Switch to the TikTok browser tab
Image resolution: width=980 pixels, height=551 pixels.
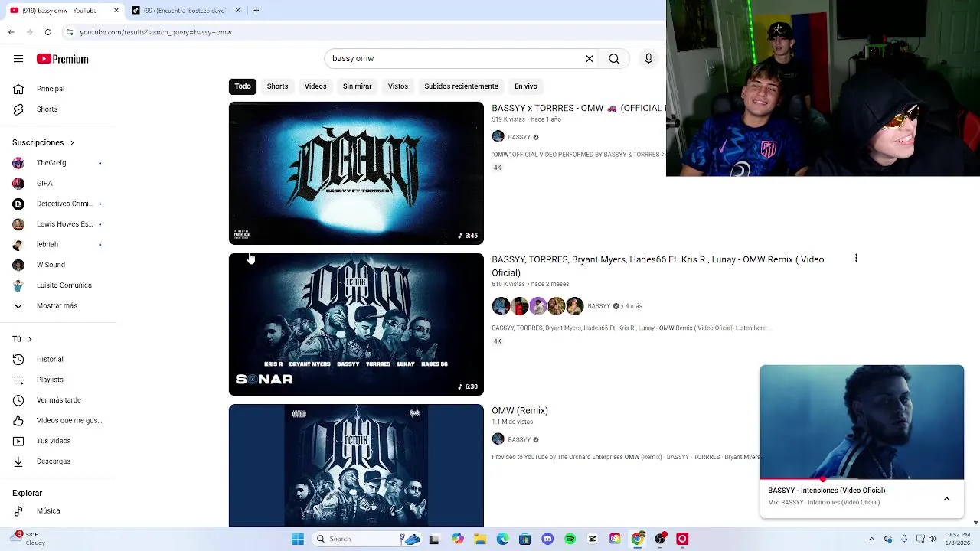[184, 11]
